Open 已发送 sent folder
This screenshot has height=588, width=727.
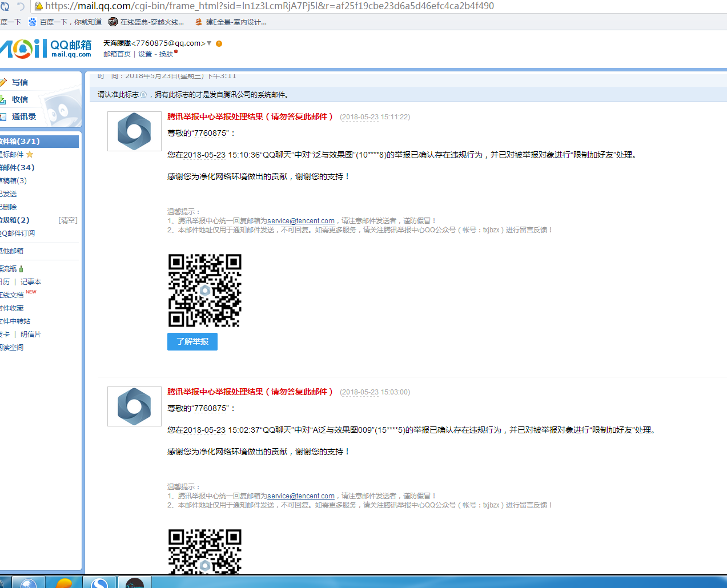coord(9,194)
